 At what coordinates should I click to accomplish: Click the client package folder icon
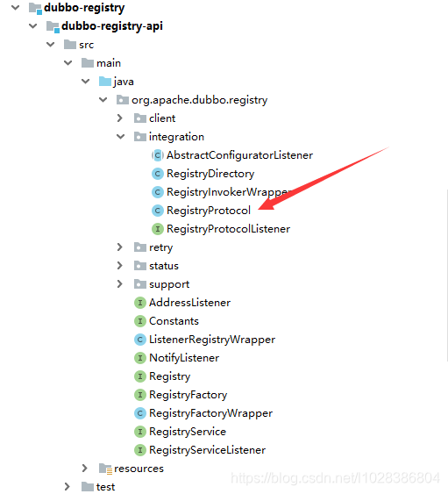(140, 118)
